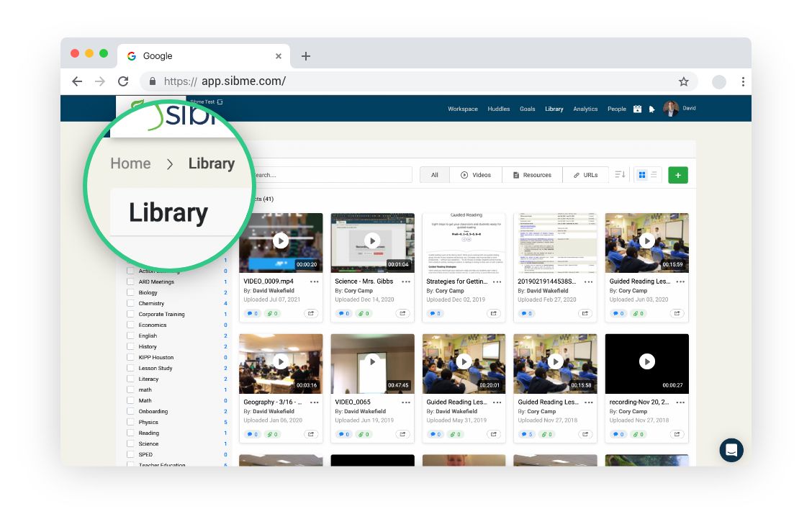Switch to list view layout
This screenshot has width=812, height=527.
tap(654, 175)
